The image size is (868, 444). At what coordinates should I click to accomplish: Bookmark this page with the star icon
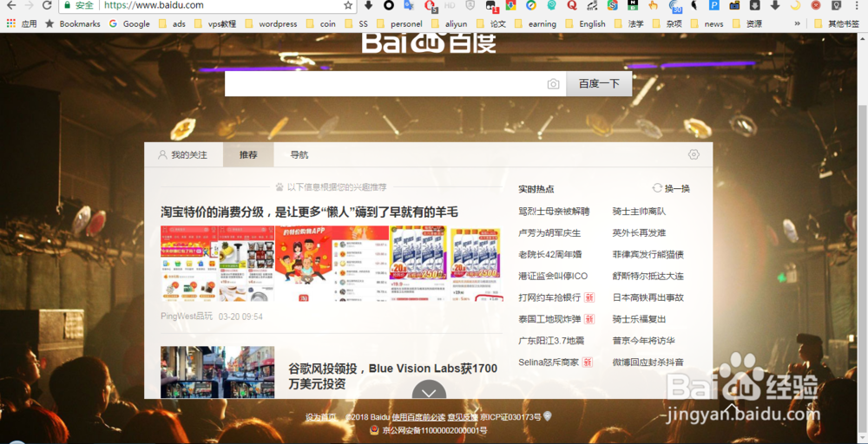[x=348, y=5]
